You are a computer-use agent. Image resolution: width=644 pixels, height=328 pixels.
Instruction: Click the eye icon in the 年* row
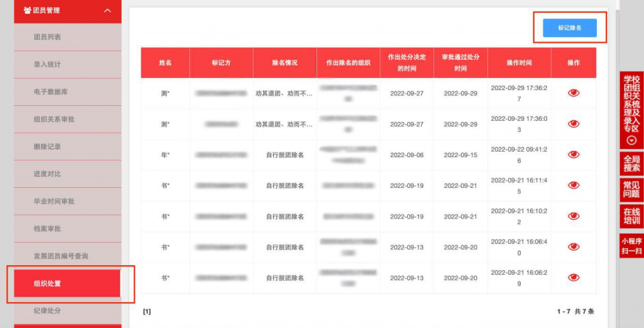(x=573, y=154)
